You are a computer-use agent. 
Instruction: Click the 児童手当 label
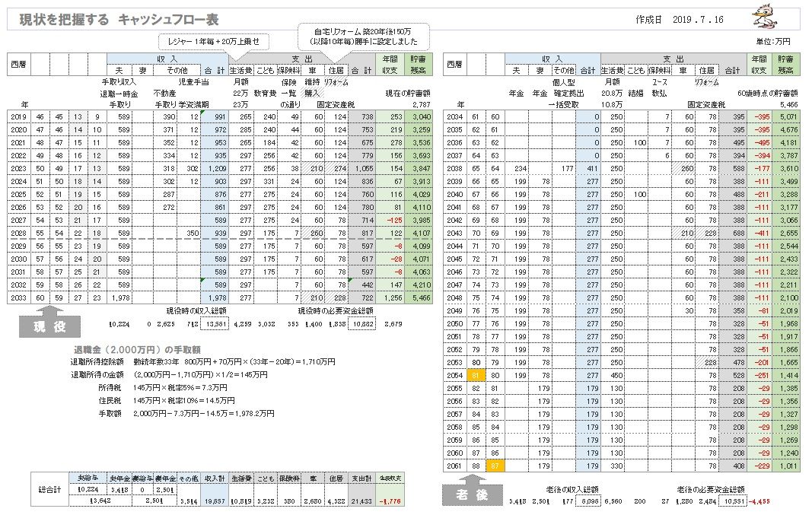[x=193, y=82]
